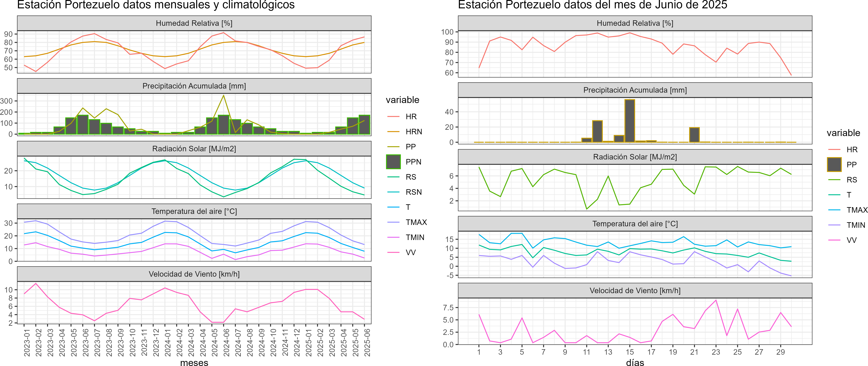Click the PP bar swatch in June legend

(x=834, y=165)
